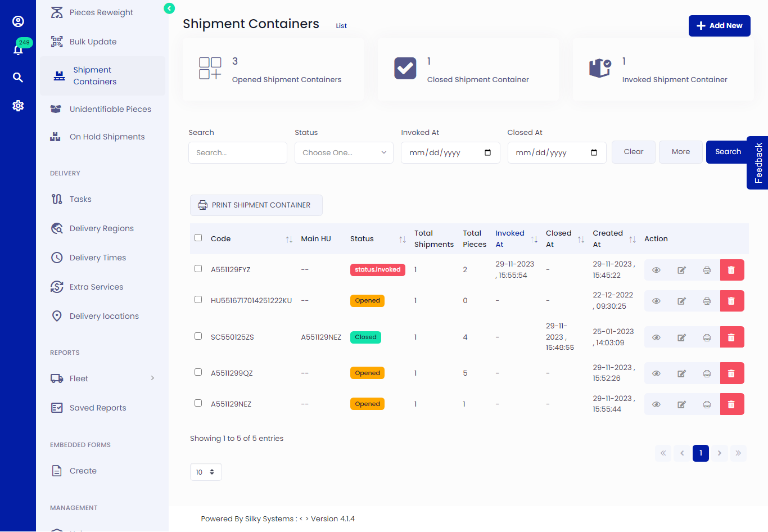The width and height of the screenshot is (768, 532).
Task: Open Delivery Regions from the sidebar
Action: [101, 228]
